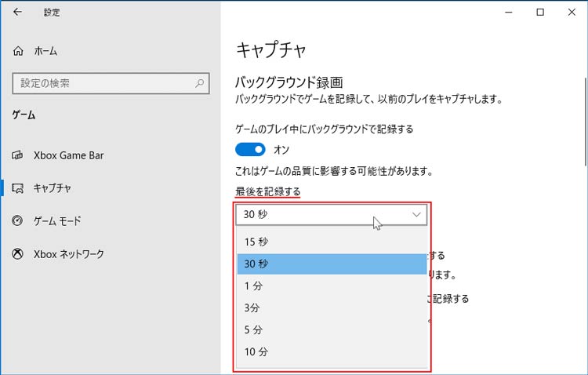The image size is (588, 375).
Task: Click the vertical scrollbar of the settings page
Action: pyautogui.click(x=585, y=122)
